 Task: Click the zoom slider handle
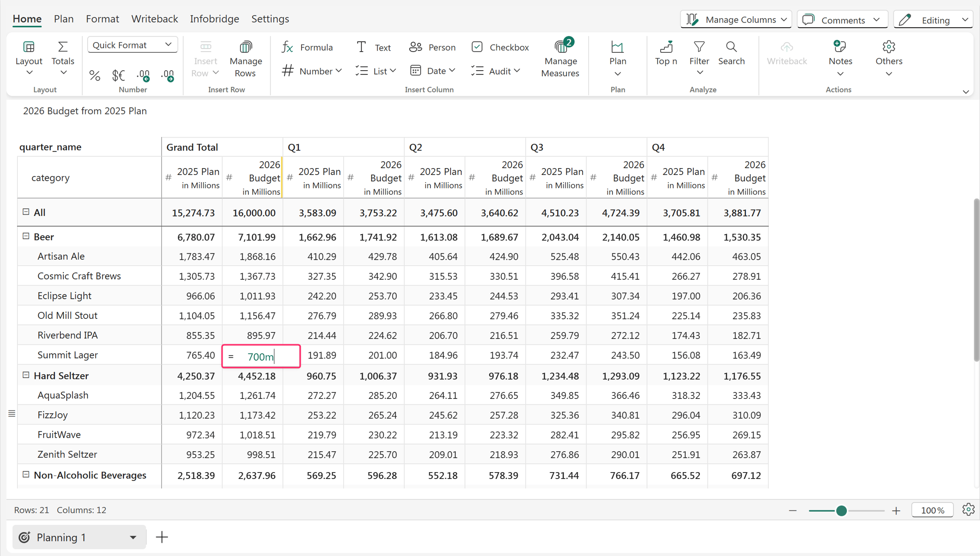tap(841, 510)
